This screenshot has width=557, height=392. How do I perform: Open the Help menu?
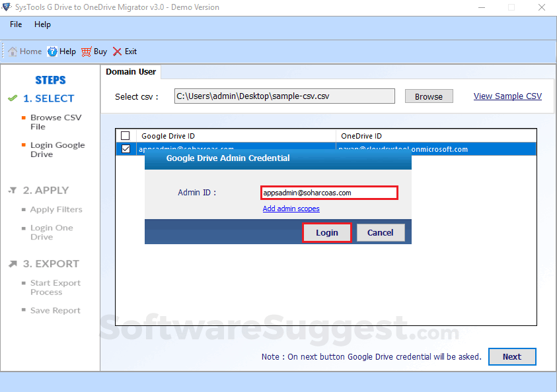click(43, 24)
